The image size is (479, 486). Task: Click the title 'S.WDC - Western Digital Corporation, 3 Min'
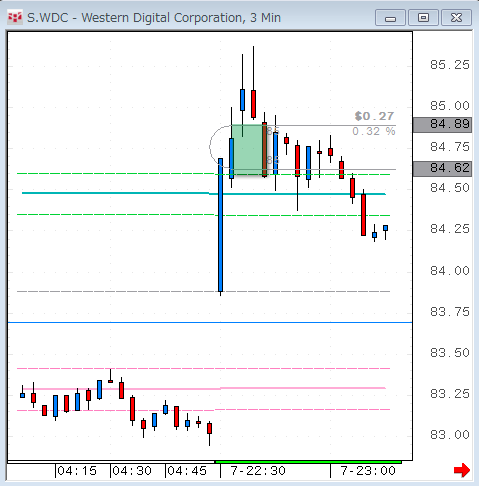154,18
